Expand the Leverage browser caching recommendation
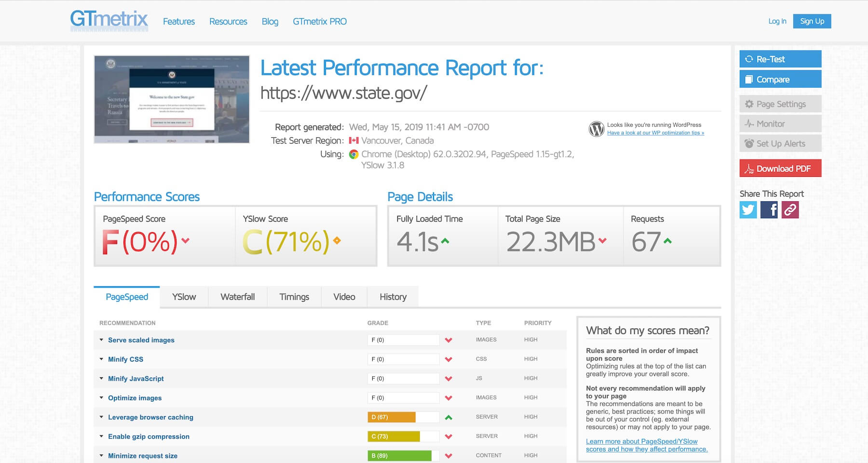This screenshot has width=868, height=463. pos(150,417)
